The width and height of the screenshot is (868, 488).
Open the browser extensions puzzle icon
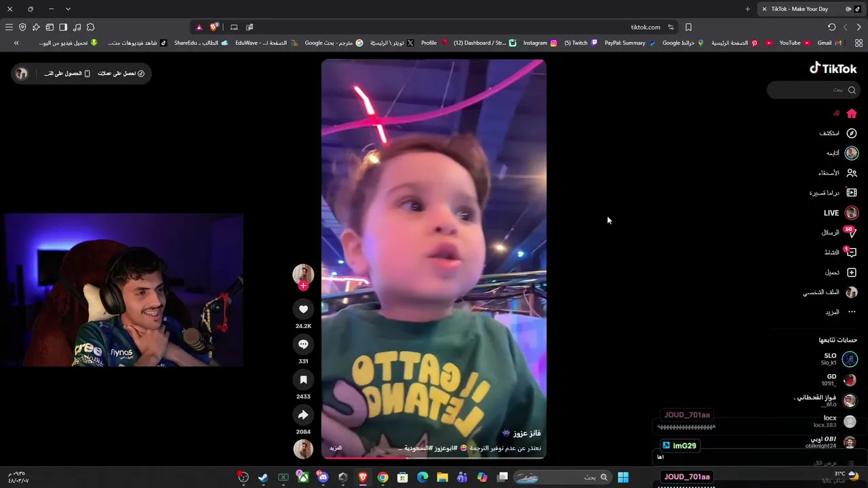click(x=90, y=27)
